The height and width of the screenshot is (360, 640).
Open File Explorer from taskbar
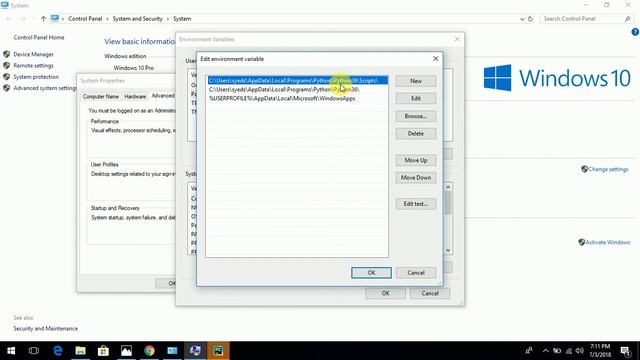pyautogui.click(x=80, y=351)
